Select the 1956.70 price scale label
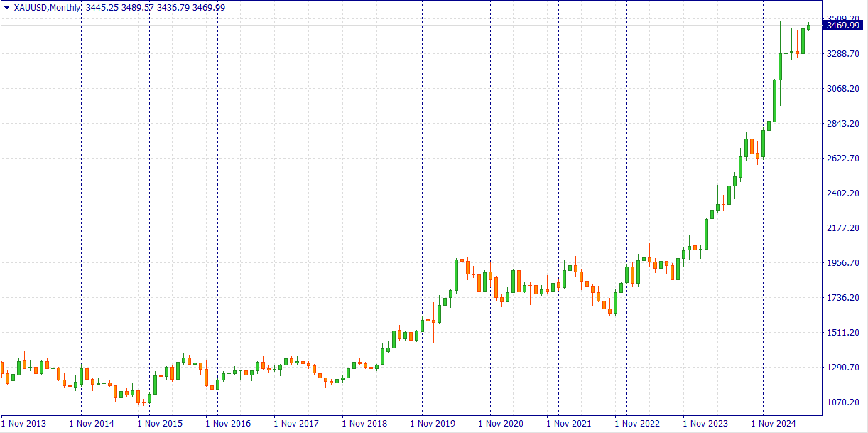The image size is (868, 433). tap(843, 263)
